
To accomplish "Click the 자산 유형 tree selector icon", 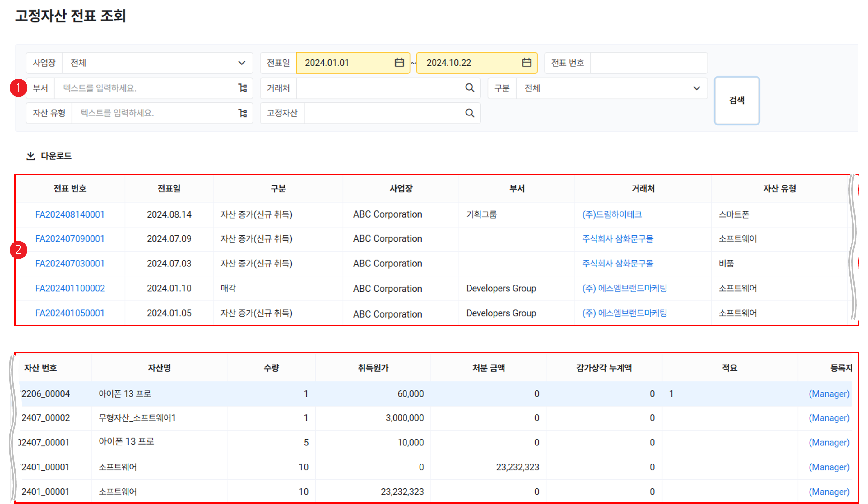I will pyautogui.click(x=243, y=113).
